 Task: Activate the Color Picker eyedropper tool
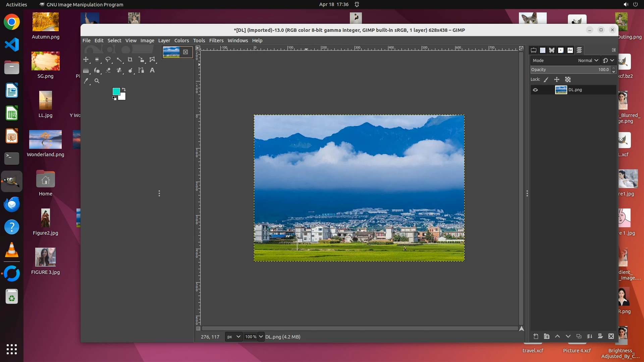click(x=86, y=81)
